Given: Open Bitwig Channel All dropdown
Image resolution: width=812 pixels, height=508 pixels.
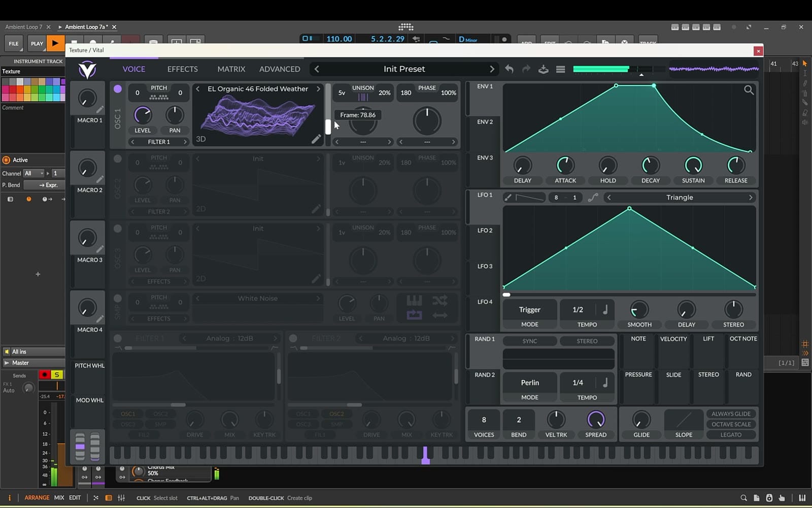Looking at the screenshot, I should 33,173.
